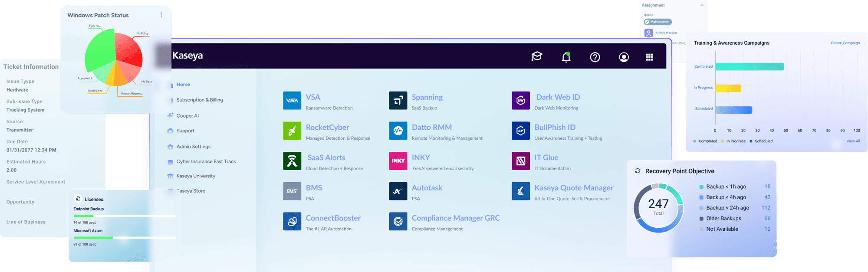Click the Dark Web ID icon
868x272 pixels.
click(521, 101)
